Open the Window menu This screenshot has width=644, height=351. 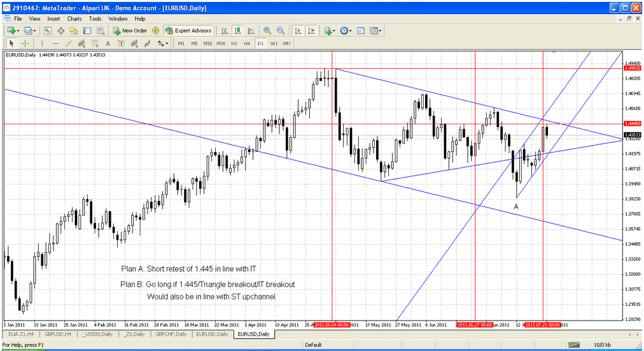click(118, 19)
